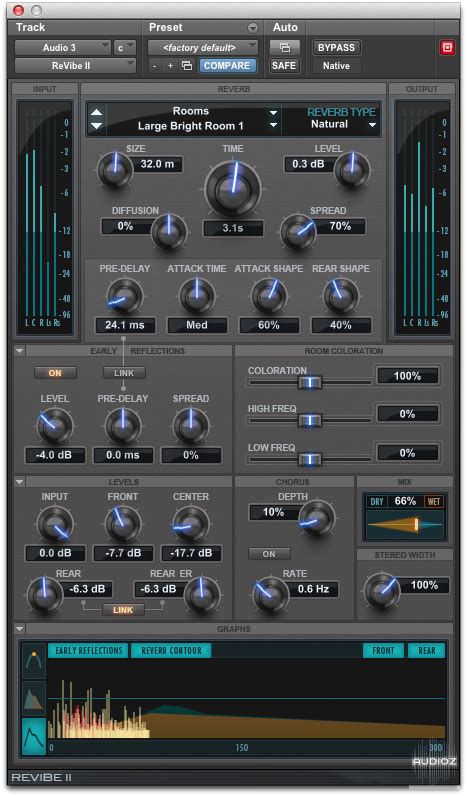This screenshot has height=796, width=467.
Task: Click the plus next preset button
Action: click(171, 66)
